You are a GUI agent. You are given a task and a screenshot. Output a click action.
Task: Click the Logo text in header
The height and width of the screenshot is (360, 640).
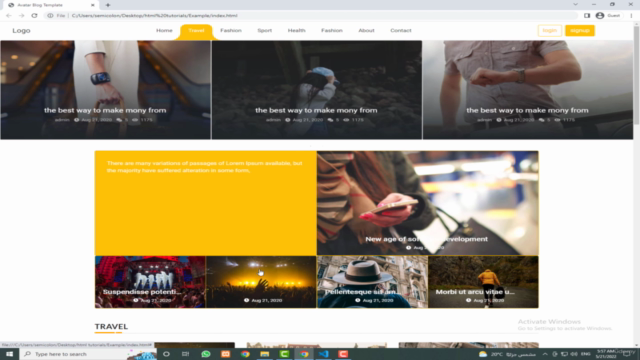21,31
